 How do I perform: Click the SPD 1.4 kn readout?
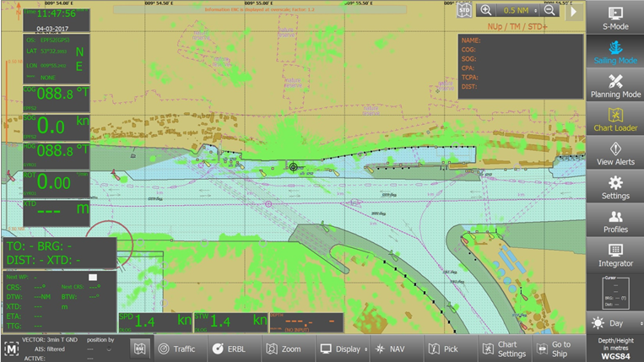pos(155,322)
